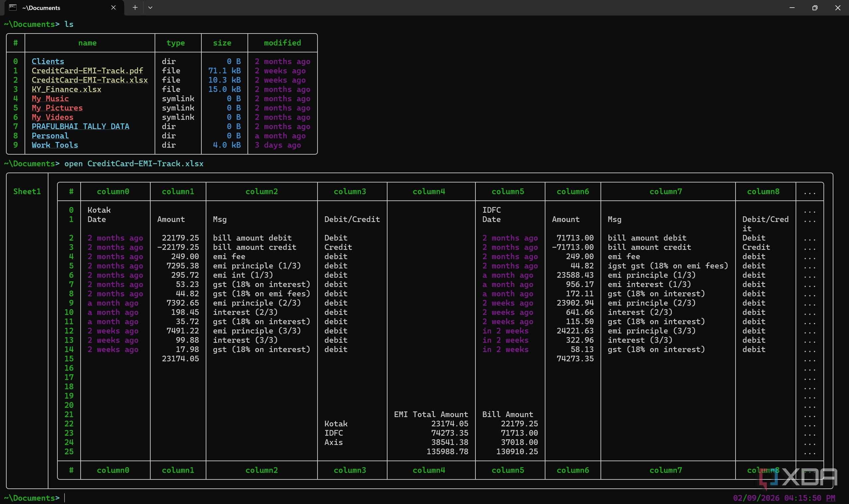Screen dimensions: 849x504
Task: Click 'igst gst (18% on emi fees)' cell
Action: tap(668, 266)
